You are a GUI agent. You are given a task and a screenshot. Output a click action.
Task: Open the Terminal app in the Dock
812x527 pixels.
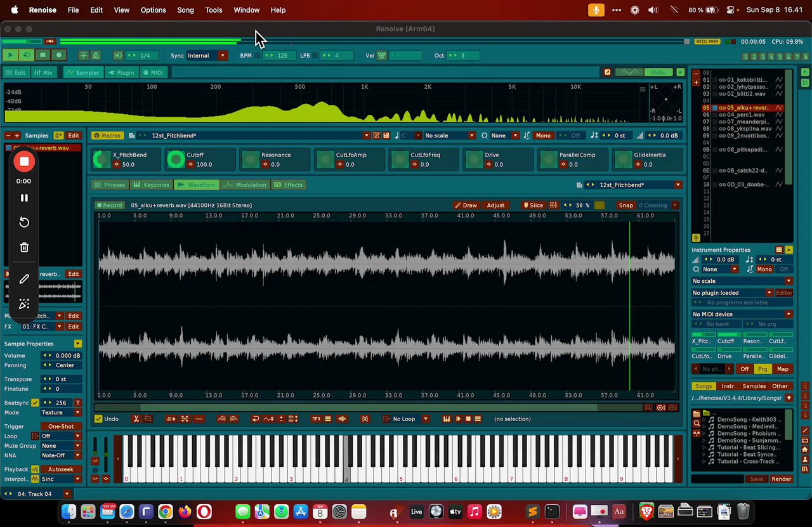pos(552,511)
